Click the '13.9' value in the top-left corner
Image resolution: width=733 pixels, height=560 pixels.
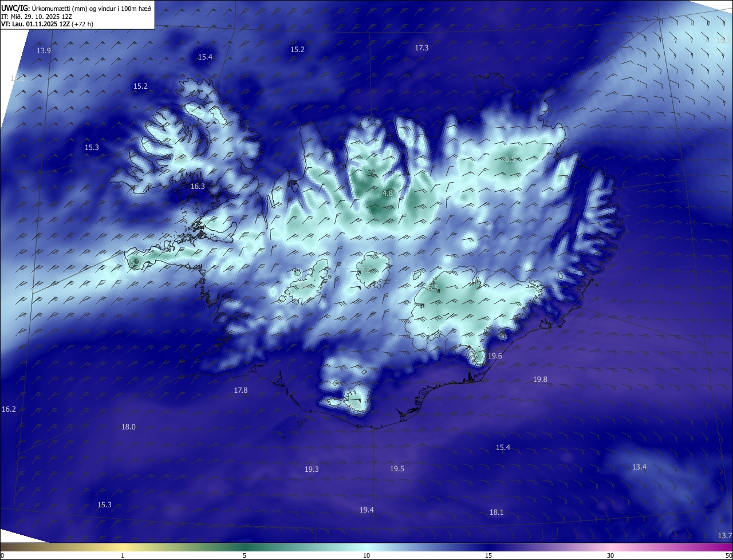point(44,50)
